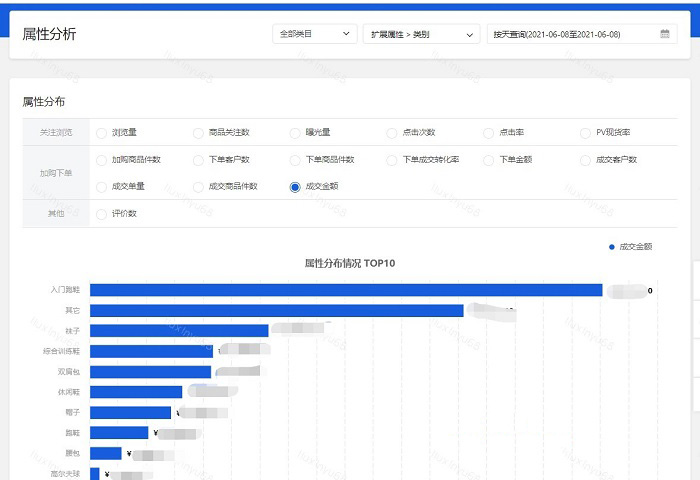The height and width of the screenshot is (480, 700).
Task: Click the 其它 bar in chart
Action: tap(277, 310)
